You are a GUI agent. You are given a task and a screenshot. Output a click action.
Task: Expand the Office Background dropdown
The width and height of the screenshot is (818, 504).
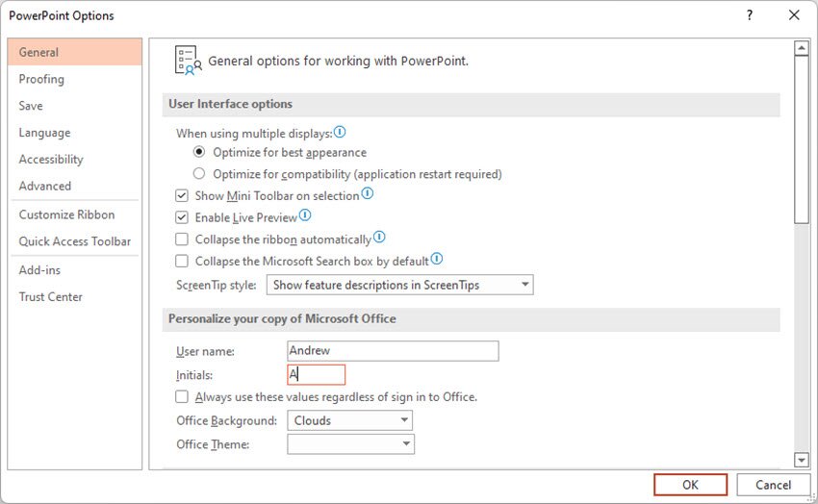point(349,420)
